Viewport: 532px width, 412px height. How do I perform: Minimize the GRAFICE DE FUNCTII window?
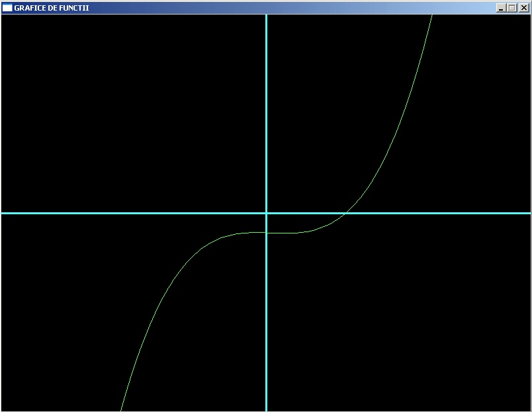click(x=501, y=8)
